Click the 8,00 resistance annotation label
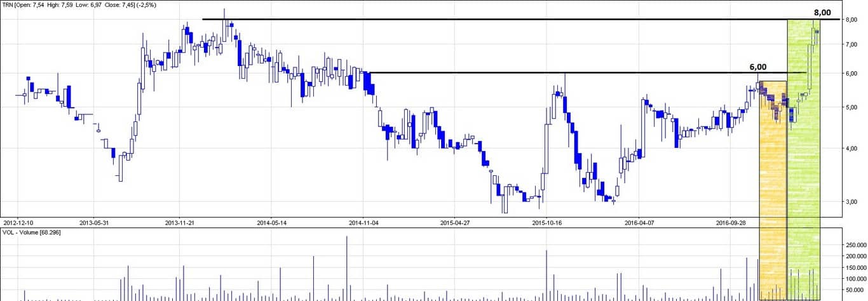Image resolution: width=868 pixels, height=301 pixels. click(822, 11)
